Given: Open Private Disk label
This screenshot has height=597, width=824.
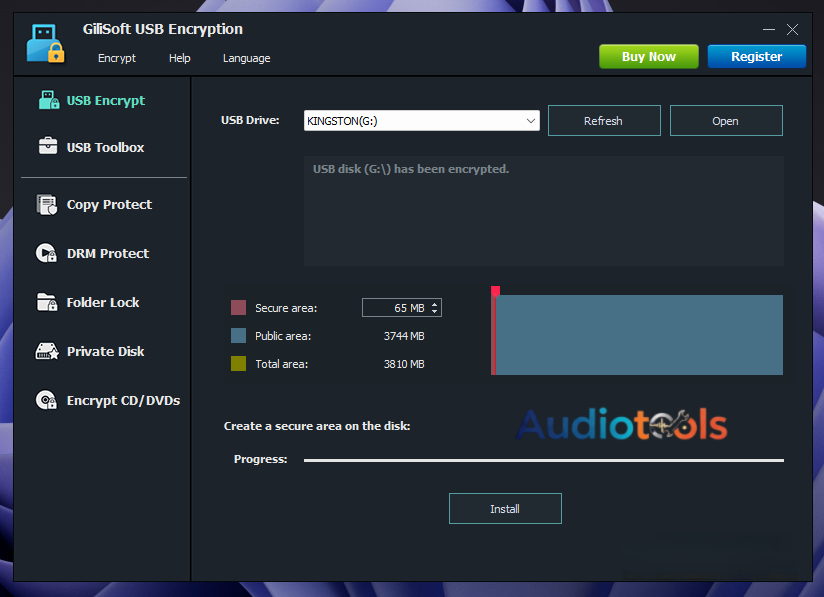Looking at the screenshot, I should [x=105, y=351].
